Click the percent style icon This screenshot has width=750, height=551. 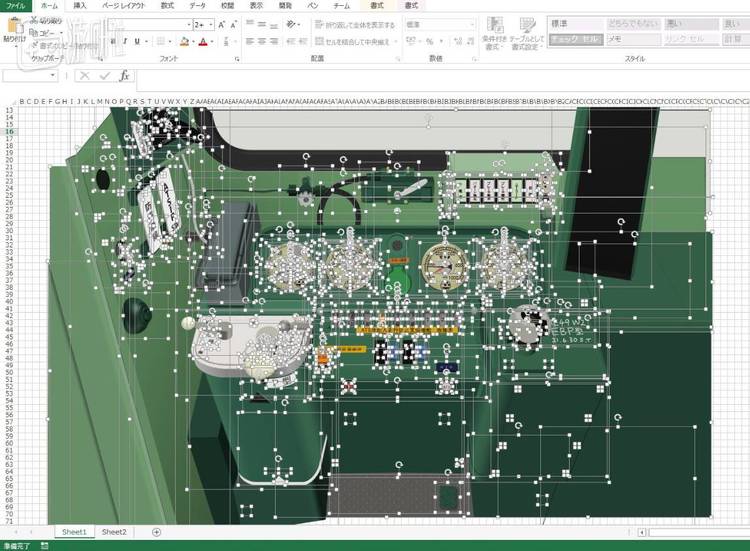pyautogui.click(x=429, y=42)
